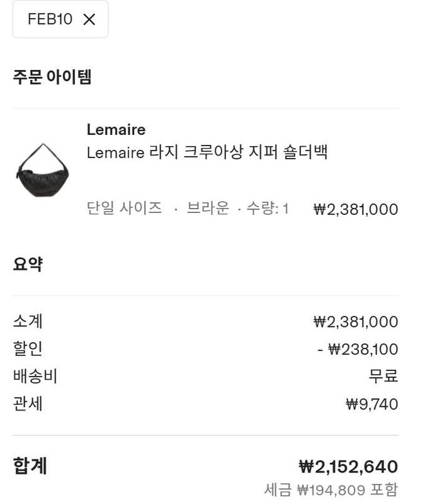The height and width of the screenshot is (504, 425).
Task: Click the FEB10 promo code chip
Action: pyautogui.click(x=50, y=20)
